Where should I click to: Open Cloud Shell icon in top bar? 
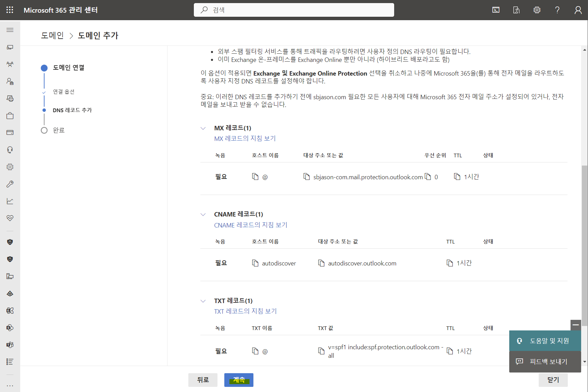pos(496,10)
